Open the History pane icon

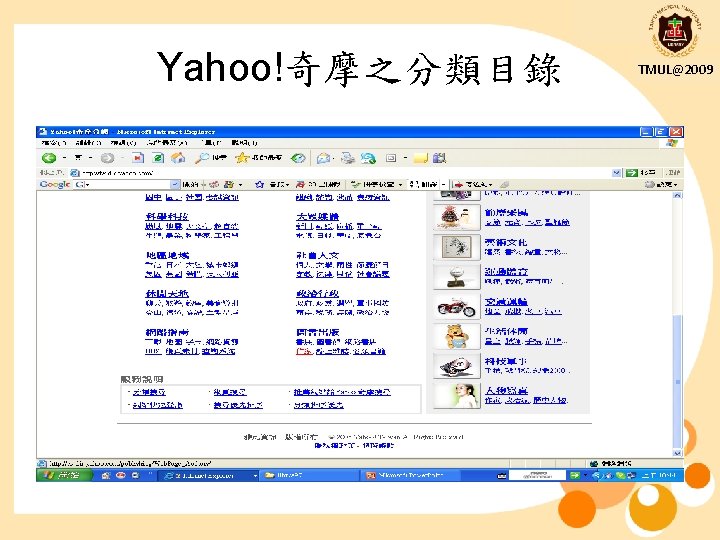tap(298, 158)
